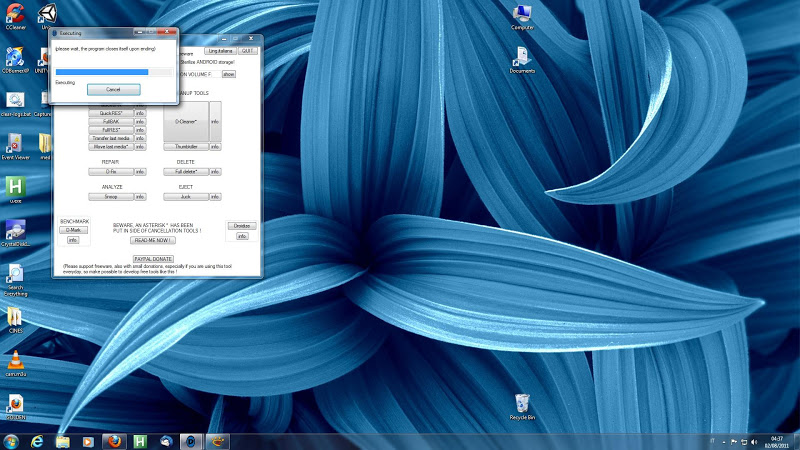
Task: Open the Recycle Bin icon
Action: pos(523,403)
